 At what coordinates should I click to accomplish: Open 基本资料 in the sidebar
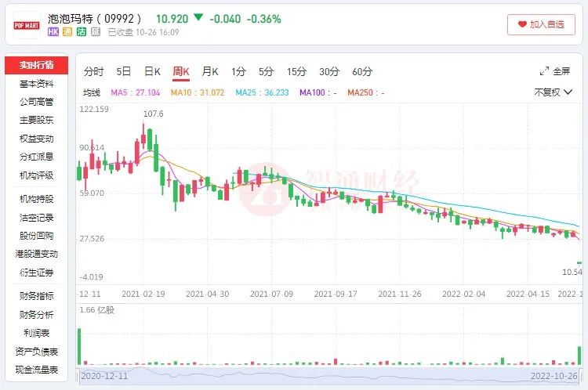click(36, 84)
